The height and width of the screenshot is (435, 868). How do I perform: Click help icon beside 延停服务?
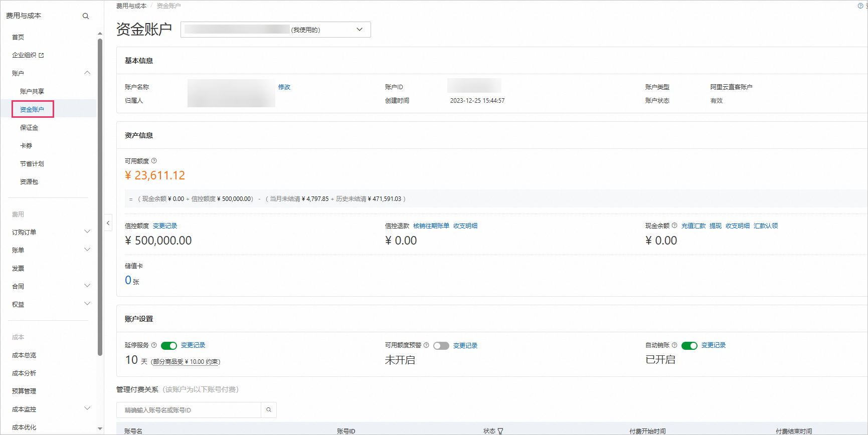click(154, 345)
